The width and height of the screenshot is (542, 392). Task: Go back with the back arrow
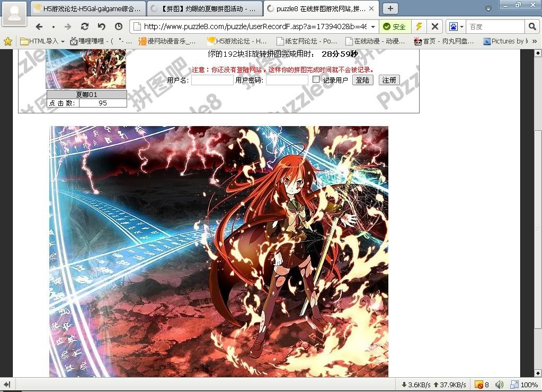[x=39, y=26]
